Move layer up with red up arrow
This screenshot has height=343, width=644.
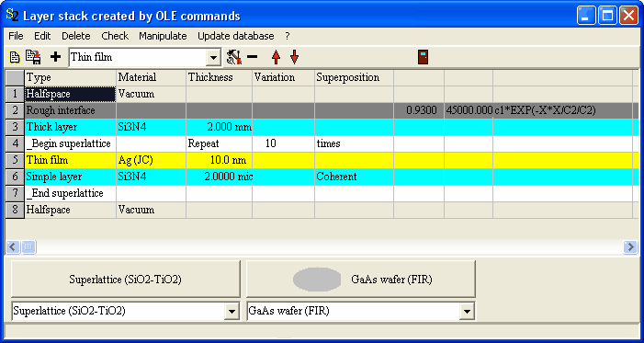click(276, 57)
